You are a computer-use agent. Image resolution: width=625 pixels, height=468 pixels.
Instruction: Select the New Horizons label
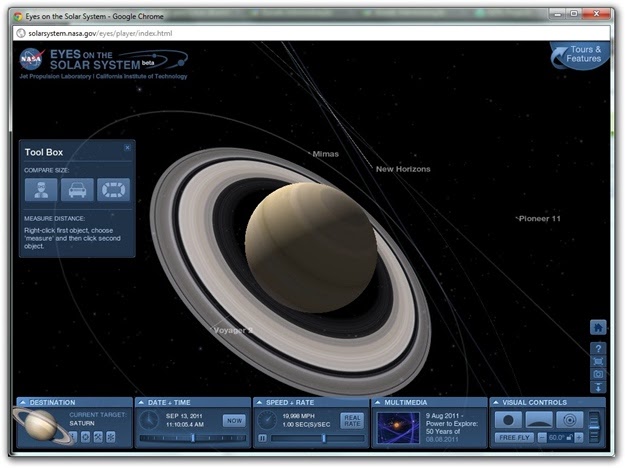403,169
